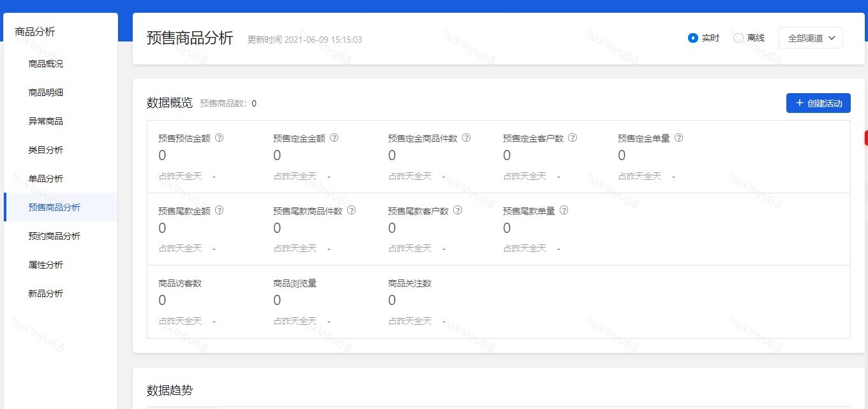Image resolution: width=868 pixels, height=409 pixels.
Task: Show explanation for 预售尾款客户数
Action: click(x=458, y=209)
